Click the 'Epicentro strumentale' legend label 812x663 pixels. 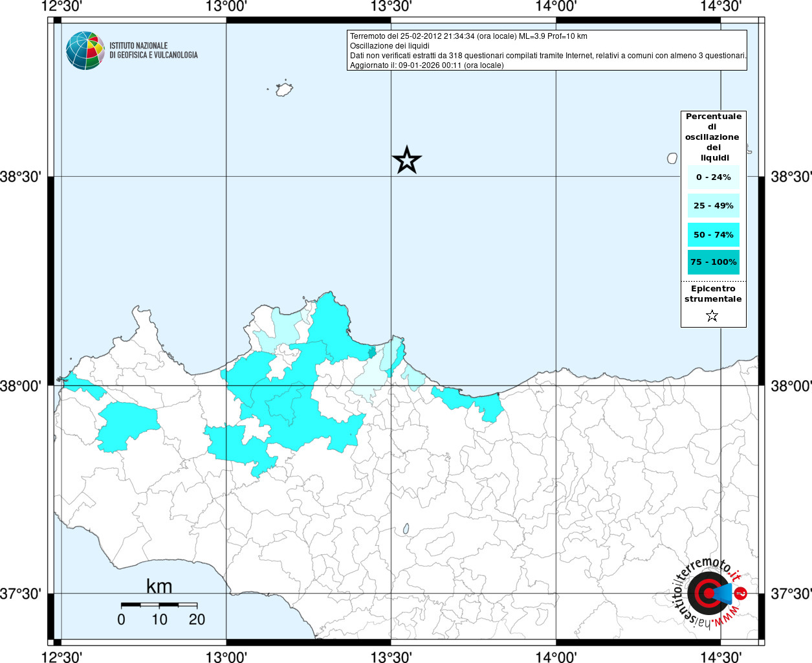[713, 294]
